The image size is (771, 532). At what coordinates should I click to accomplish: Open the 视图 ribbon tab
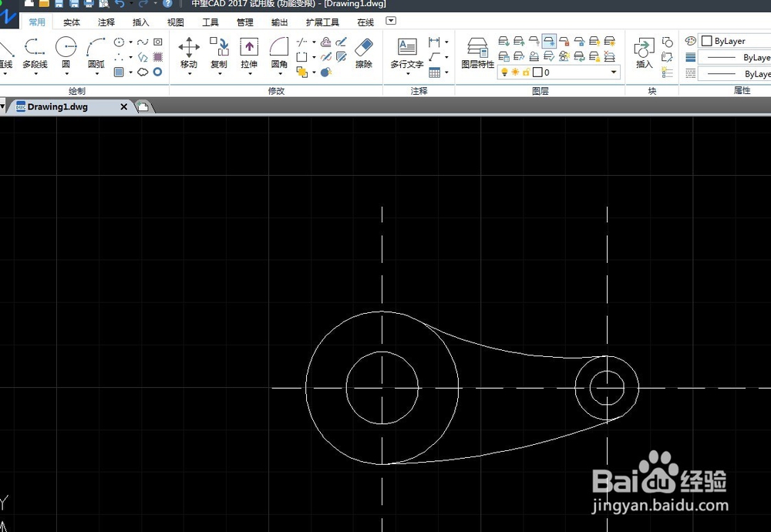click(x=176, y=22)
